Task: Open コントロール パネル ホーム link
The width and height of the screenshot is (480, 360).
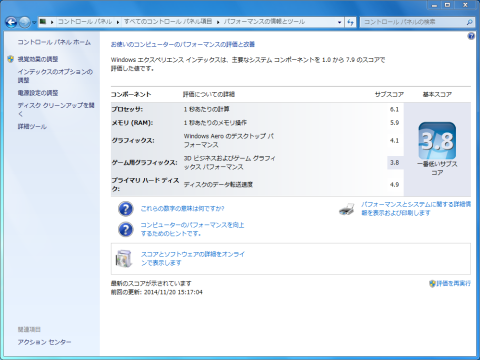Action: (x=54, y=42)
